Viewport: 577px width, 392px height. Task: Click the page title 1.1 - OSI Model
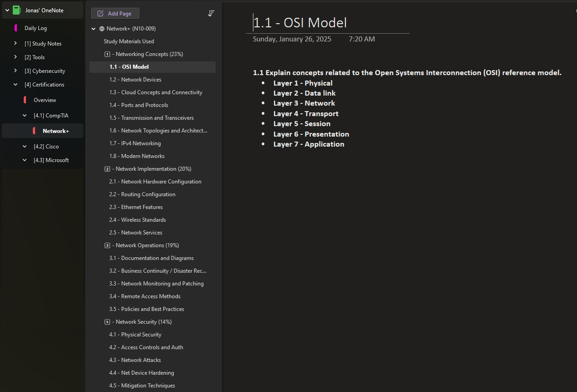pos(300,23)
